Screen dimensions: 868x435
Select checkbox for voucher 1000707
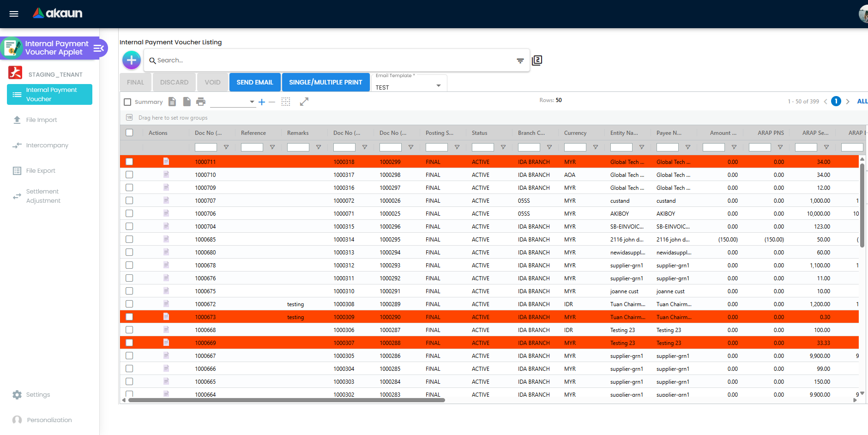(129, 200)
